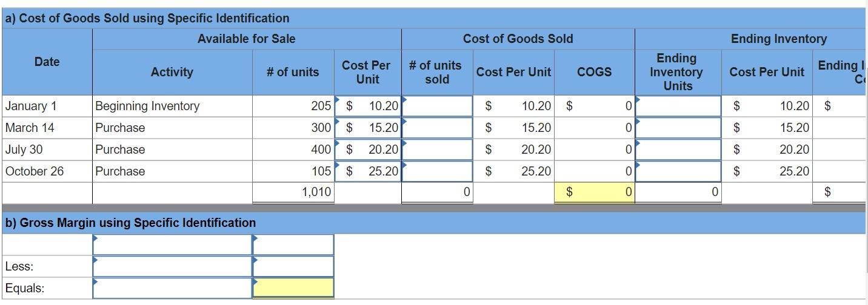Select the 'Beginning Inventory' activity cell
The width and height of the screenshot is (868, 305).
pyautogui.click(x=172, y=106)
